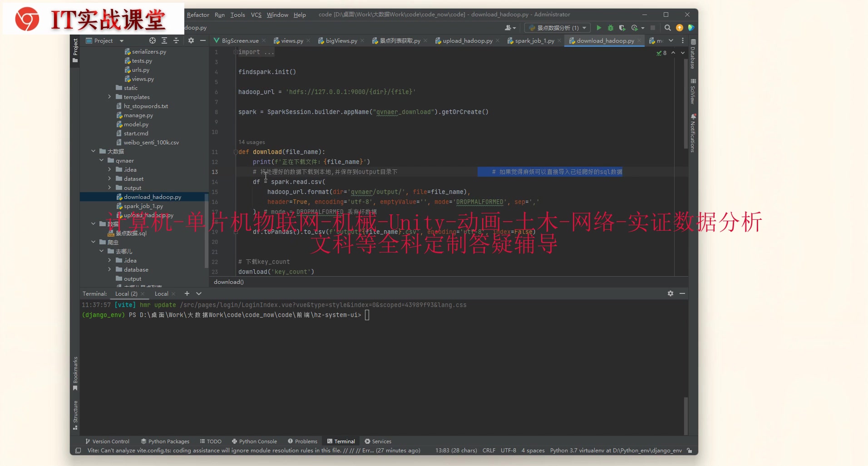The height and width of the screenshot is (466, 868).
Task: Switch to terminal tab Local (2)
Action: coord(126,294)
